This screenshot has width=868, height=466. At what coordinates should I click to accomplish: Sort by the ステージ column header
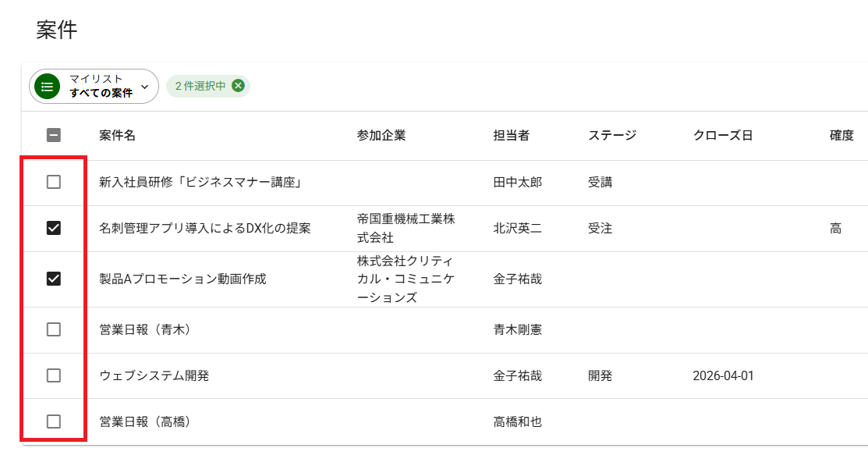[612, 135]
